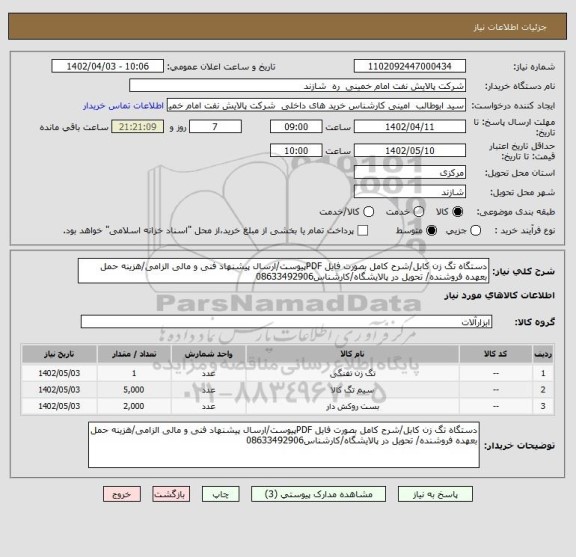
Task: Click the ردیف column header
Action: (x=543, y=354)
